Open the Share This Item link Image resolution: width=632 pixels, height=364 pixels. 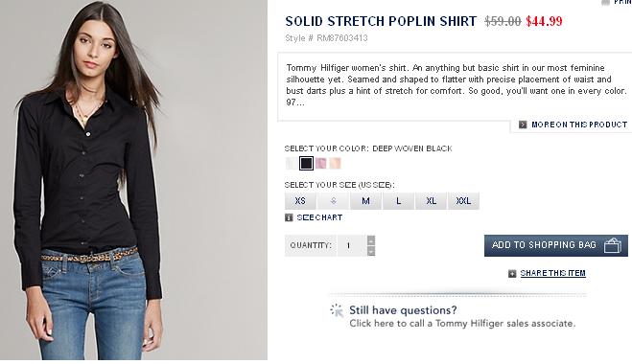552,273
